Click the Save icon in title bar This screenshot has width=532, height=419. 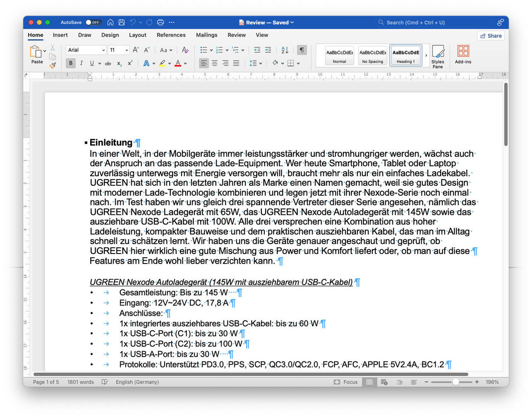[122, 22]
